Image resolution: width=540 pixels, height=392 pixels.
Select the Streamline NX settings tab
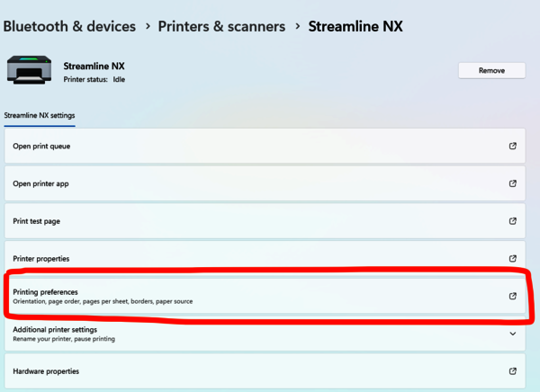coord(40,116)
